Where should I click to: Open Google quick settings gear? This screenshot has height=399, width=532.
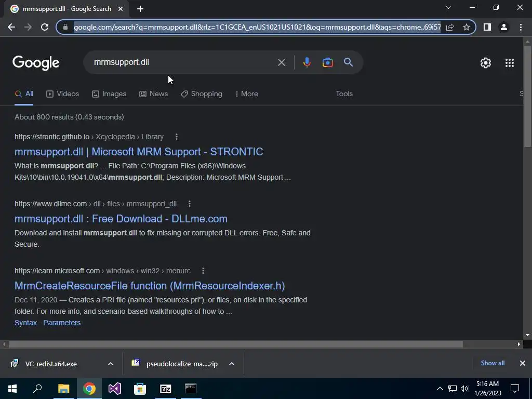[x=486, y=63]
